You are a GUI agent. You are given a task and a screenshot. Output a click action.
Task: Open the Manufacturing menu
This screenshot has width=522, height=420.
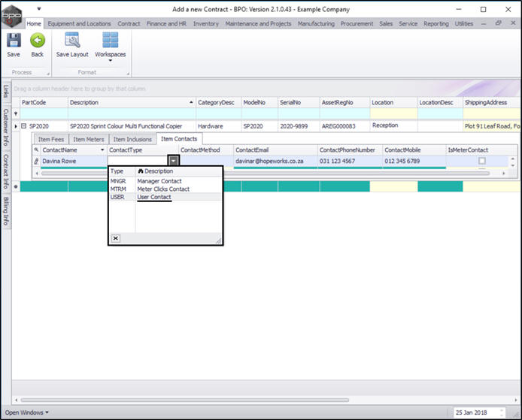tap(316, 23)
